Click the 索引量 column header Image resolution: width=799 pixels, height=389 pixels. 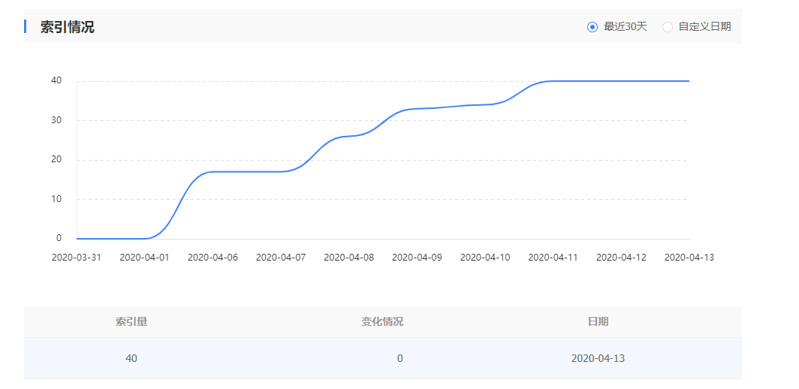tap(131, 322)
